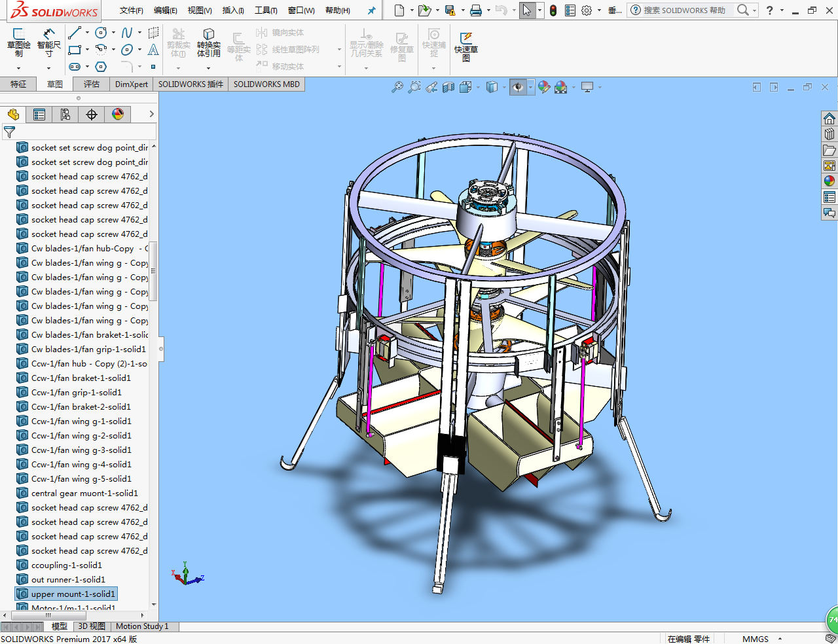Open the ConfigurationManager tab icon

pyautogui.click(x=65, y=115)
